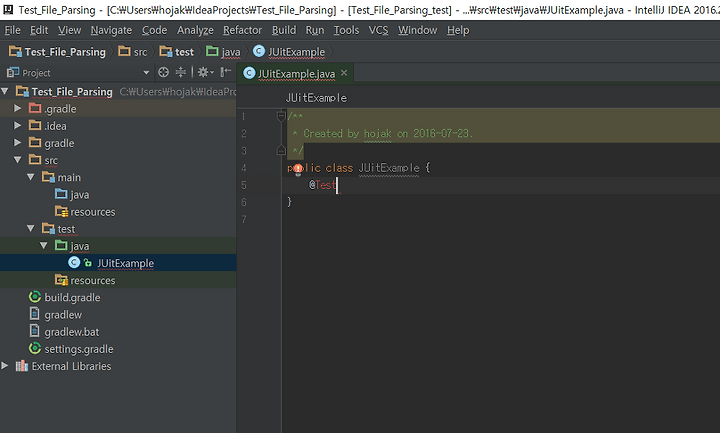Switch to the JUitExample.java editor tab
Image resolution: width=720 pixels, height=433 pixels.
point(296,73)
